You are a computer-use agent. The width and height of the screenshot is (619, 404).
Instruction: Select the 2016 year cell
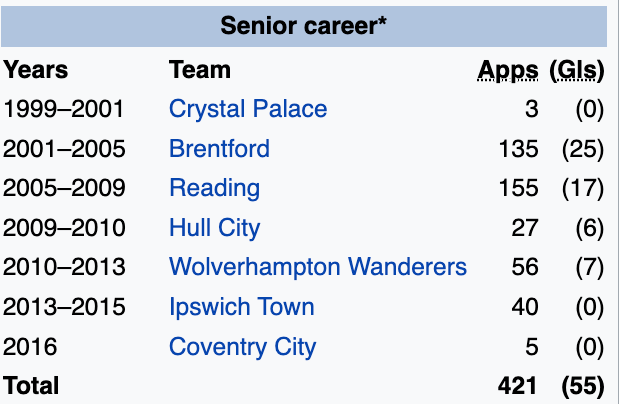[x=31, y=347]
